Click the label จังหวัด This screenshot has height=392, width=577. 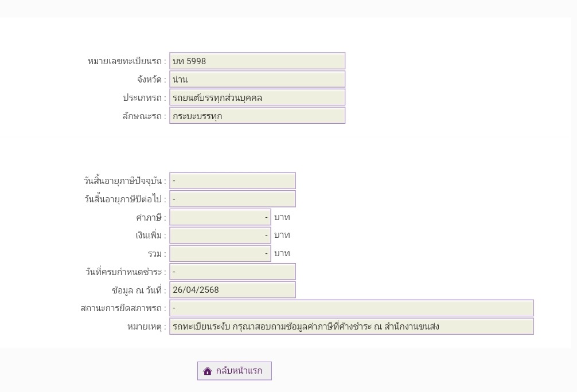[151, 80]
